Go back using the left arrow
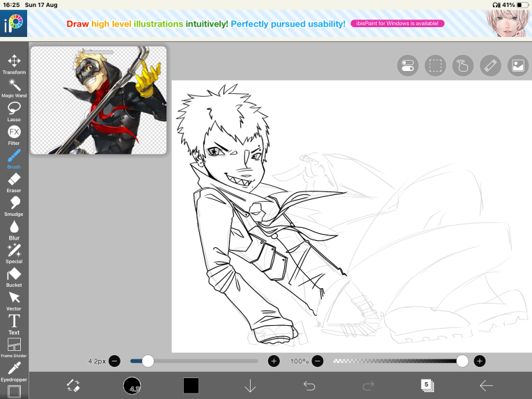Screen dimensions: 532x399 [486, 386]
